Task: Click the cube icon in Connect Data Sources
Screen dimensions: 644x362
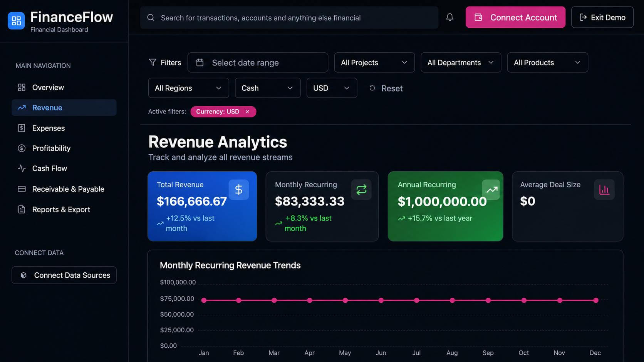Action: [x=23, y=275]
